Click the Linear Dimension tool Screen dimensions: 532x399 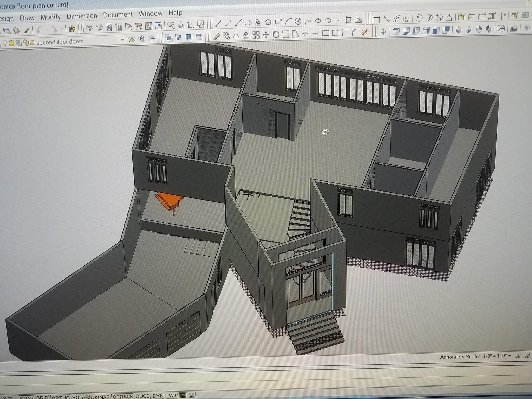(x=376, y=19)
